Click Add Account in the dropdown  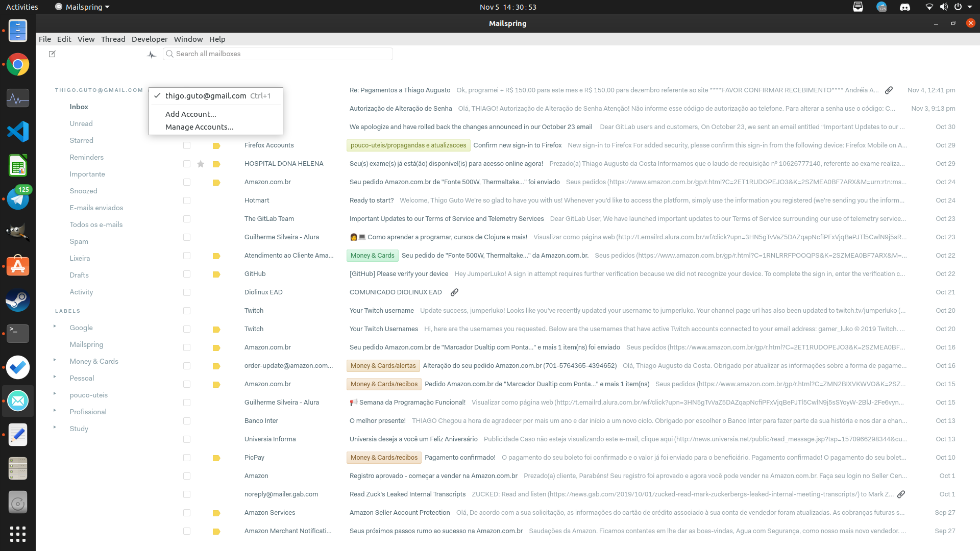190,114
